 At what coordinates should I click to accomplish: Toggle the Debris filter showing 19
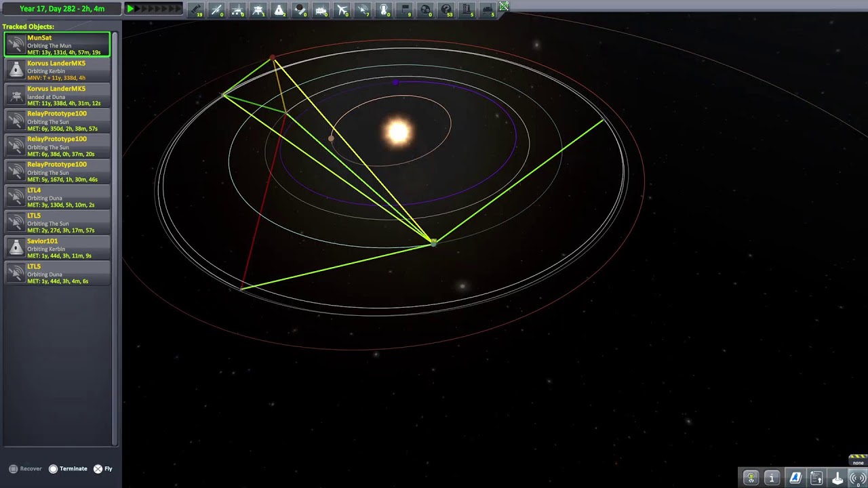pos(196,9)
